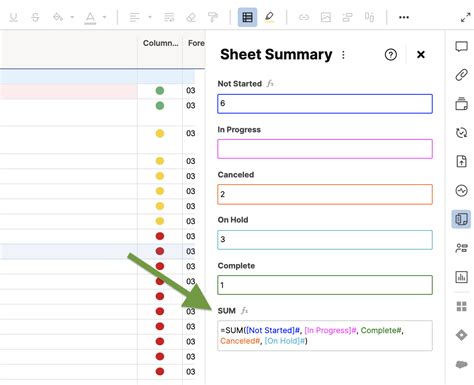Toggle the highlighted conditional formatting grid button
Image resolution: width=474 pixels, height=385 pixels.
pos(247,17)
